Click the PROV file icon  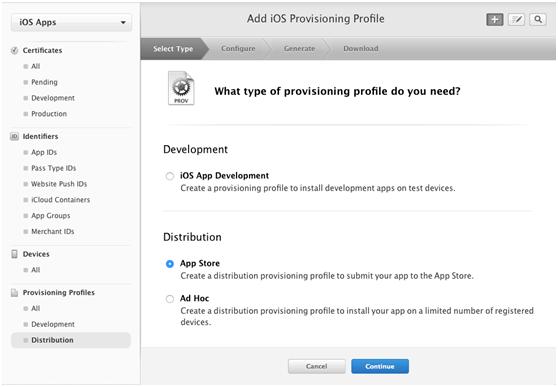coord(181,88)
